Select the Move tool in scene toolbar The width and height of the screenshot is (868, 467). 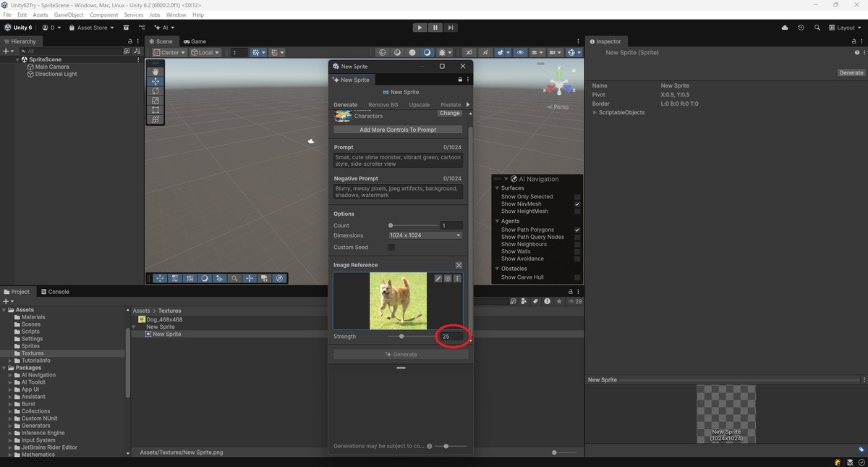point(156,82)
